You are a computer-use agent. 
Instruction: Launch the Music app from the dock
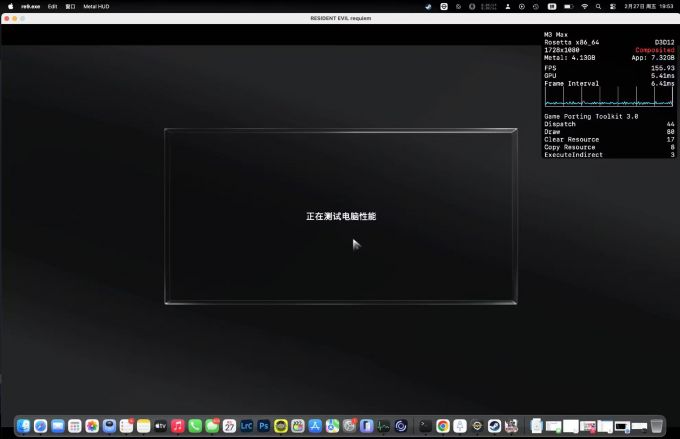click(178, 426)
